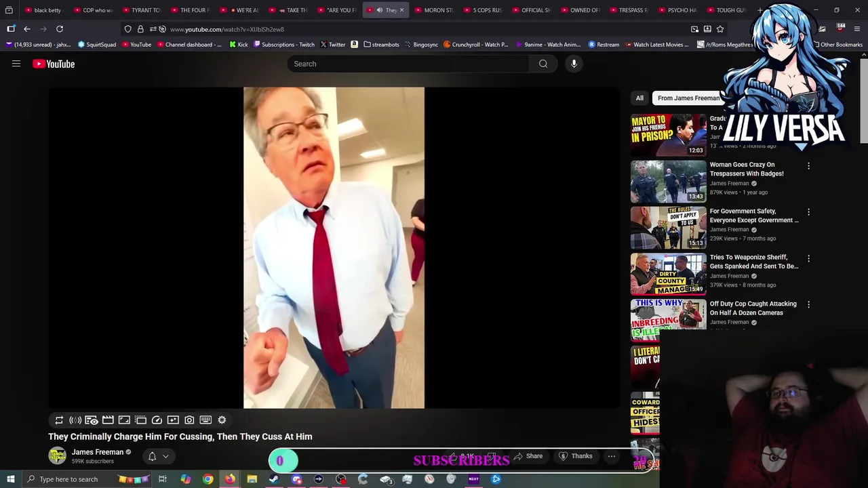This screenshot has height=488, width=868.
Task: Open options for Tries To Weaponize Sheriff
Action: [808, 258]
